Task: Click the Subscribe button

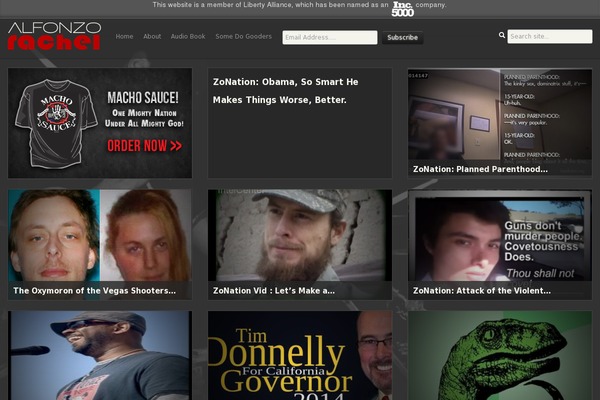Action: [x=403, y=38]
